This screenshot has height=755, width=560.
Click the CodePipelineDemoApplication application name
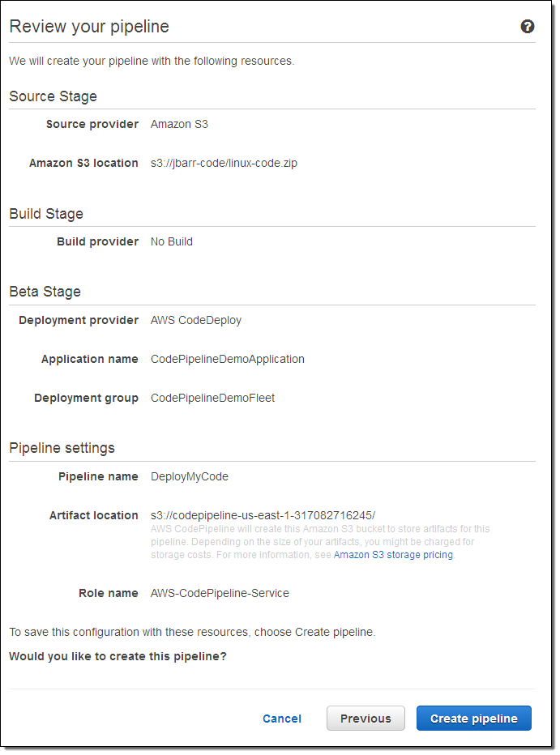click(228, 359)
